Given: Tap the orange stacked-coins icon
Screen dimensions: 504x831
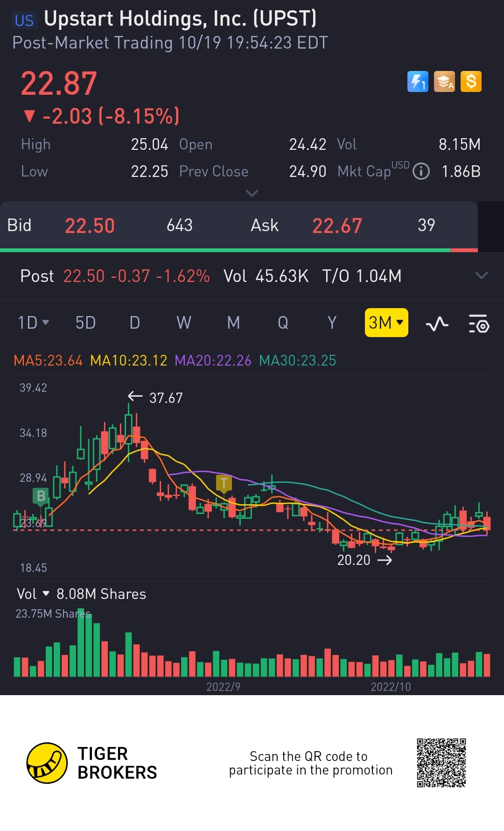Looking at the screenshot, I should tap(444, 82).
